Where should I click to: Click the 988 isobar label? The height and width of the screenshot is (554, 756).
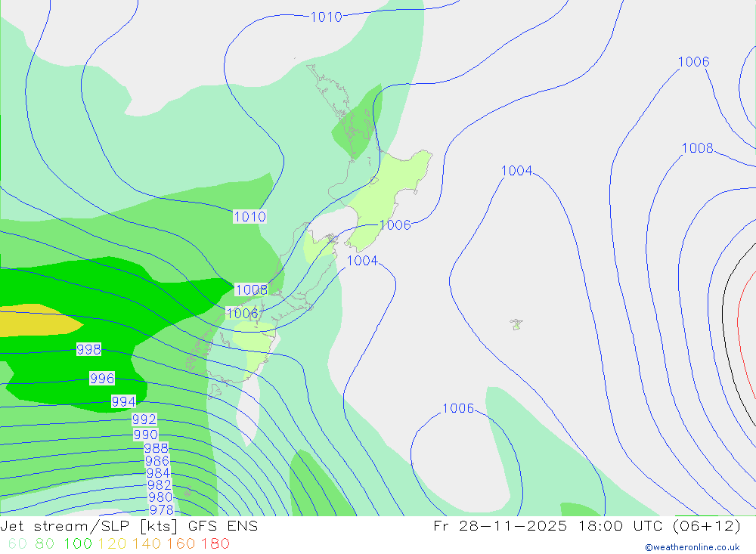point(156,448)
